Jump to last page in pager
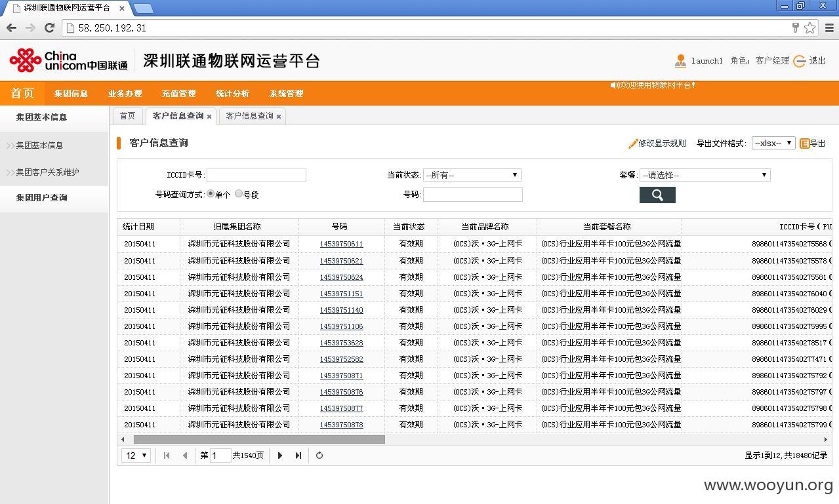 point(298,456)
